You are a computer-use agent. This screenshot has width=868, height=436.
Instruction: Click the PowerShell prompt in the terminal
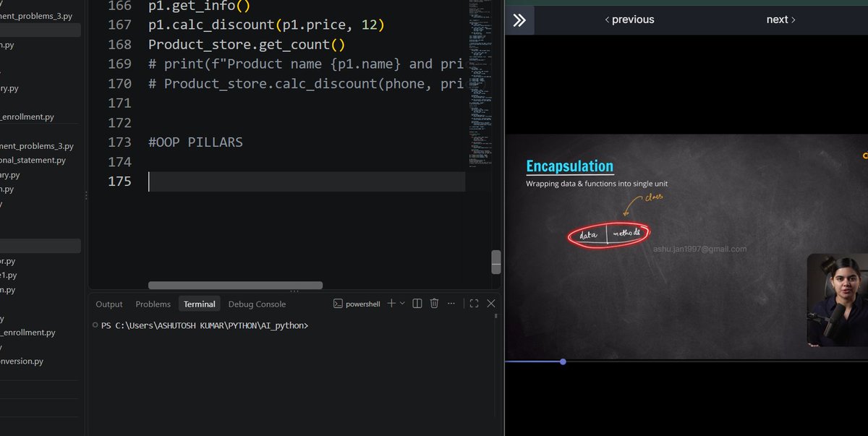[205, 326]
